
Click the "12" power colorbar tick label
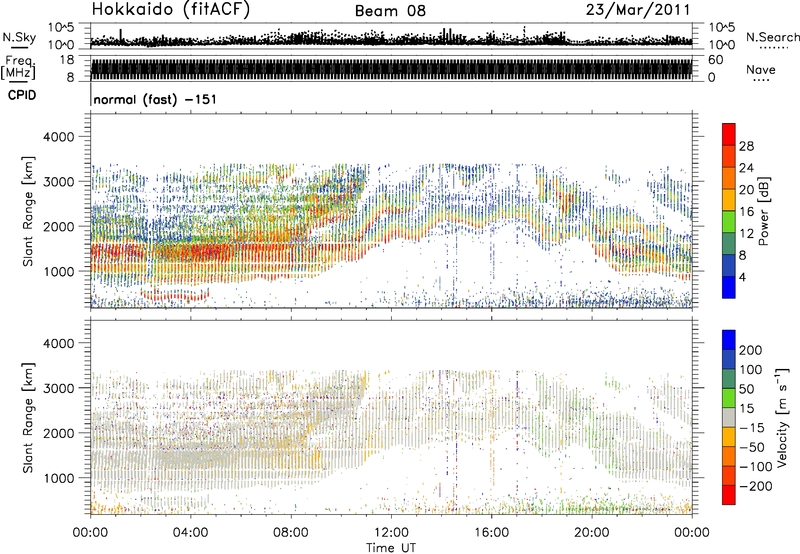tap(746, 234)
